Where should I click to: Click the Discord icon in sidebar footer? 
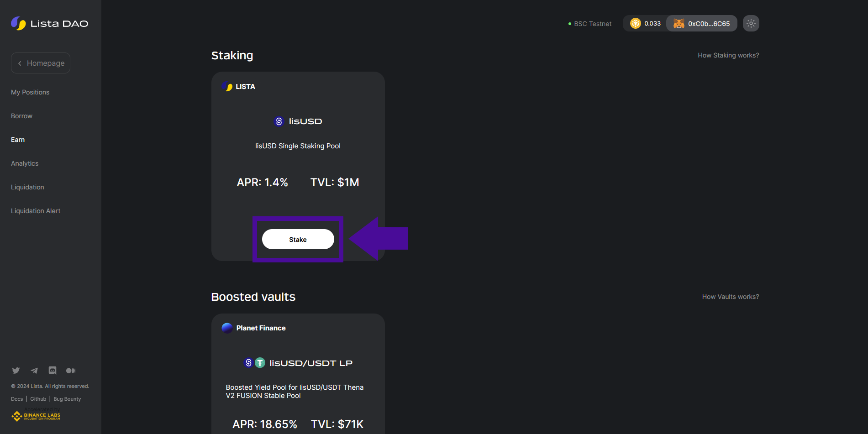[x=53, y=371]
